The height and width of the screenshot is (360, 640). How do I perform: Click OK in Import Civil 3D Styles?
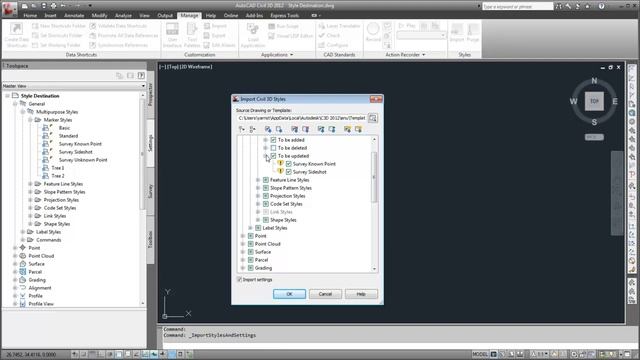[x=289, y=294]
